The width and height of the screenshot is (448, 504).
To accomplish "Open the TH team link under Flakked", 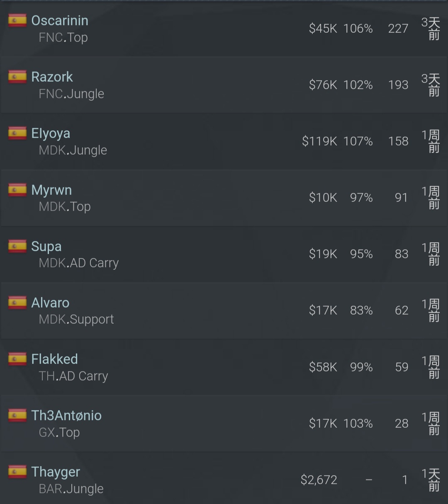I will pyautogui.click(x=46, y=376).
